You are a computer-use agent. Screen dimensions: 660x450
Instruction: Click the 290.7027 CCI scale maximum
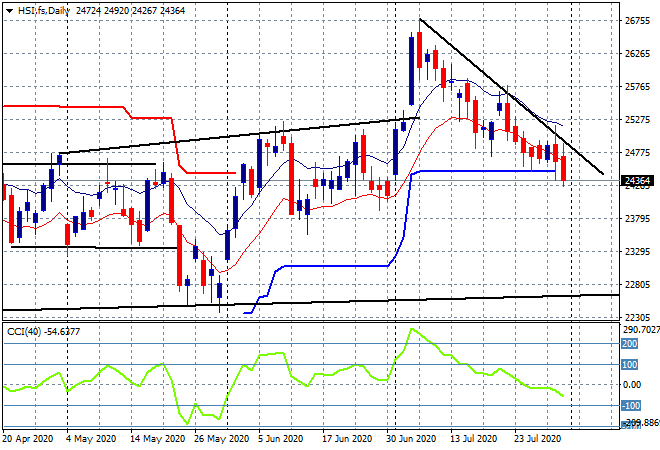(641, 330)
